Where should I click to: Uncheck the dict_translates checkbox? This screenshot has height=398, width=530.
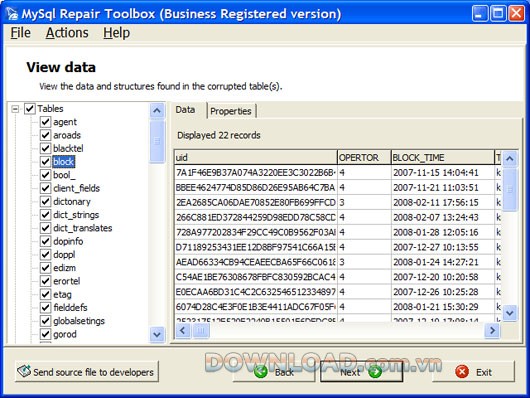(45, 228)
